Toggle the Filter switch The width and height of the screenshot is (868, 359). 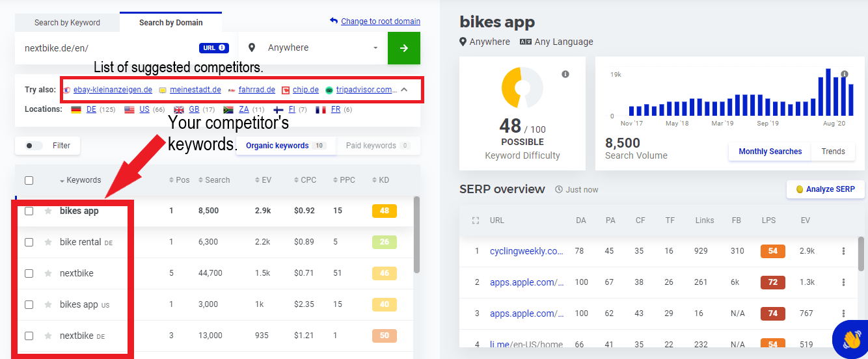tap(34, 146)
